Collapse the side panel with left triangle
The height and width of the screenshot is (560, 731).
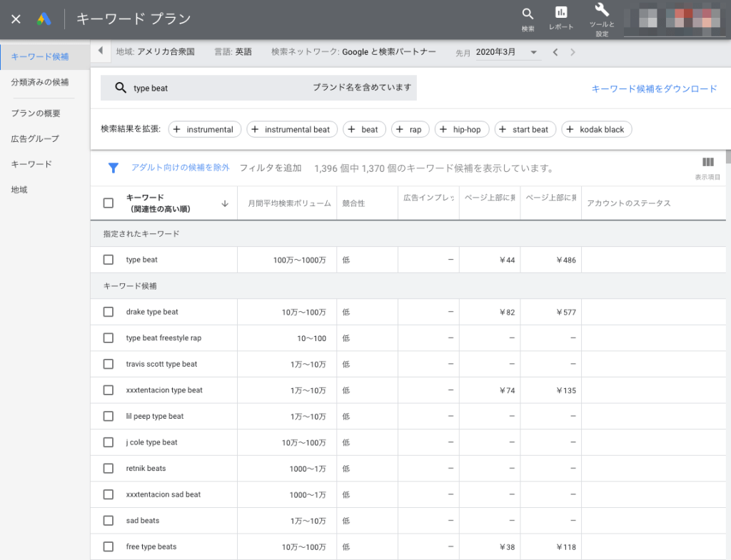coord(100,51)
